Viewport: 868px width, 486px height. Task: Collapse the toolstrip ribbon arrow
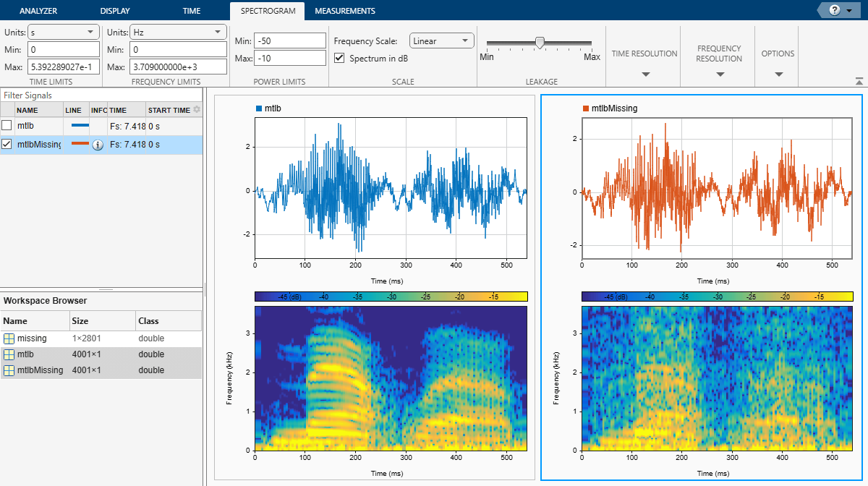pyautogui.click(x=859, y=82)
